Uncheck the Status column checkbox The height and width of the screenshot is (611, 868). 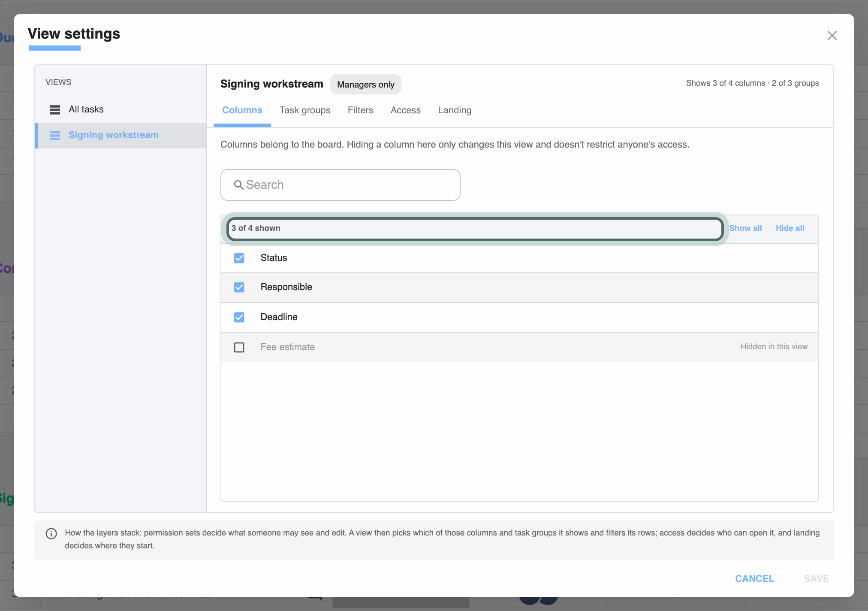click(239, 258)
